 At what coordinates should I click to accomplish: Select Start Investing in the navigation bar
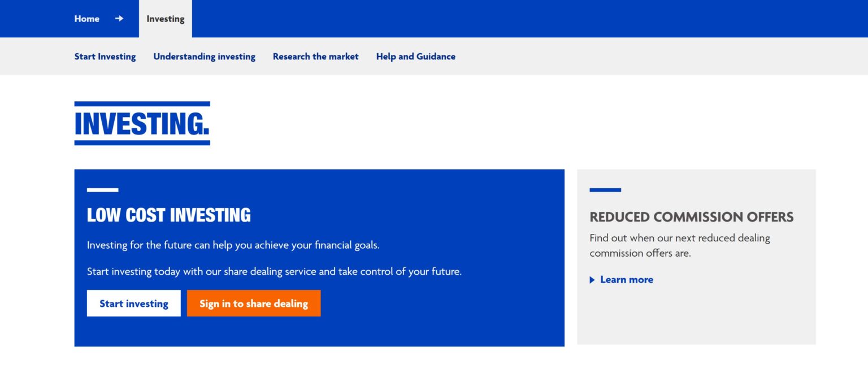click(105, 56)
